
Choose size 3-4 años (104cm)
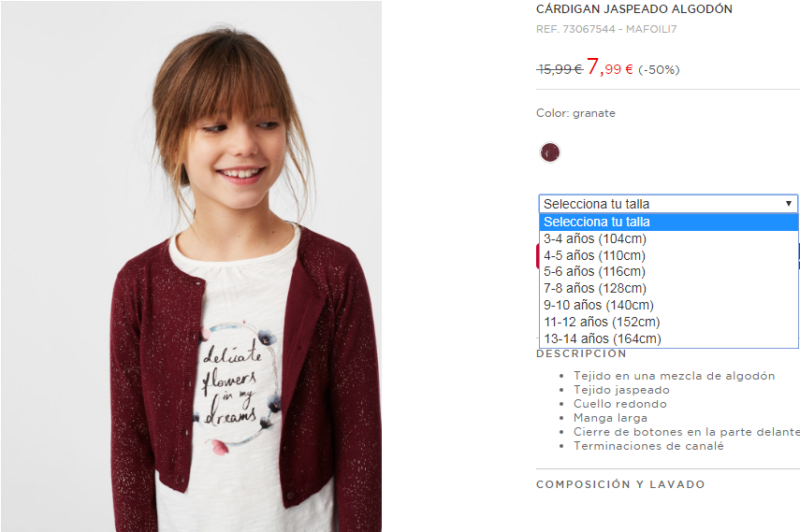pyautogui.click(x=668, y=238)
